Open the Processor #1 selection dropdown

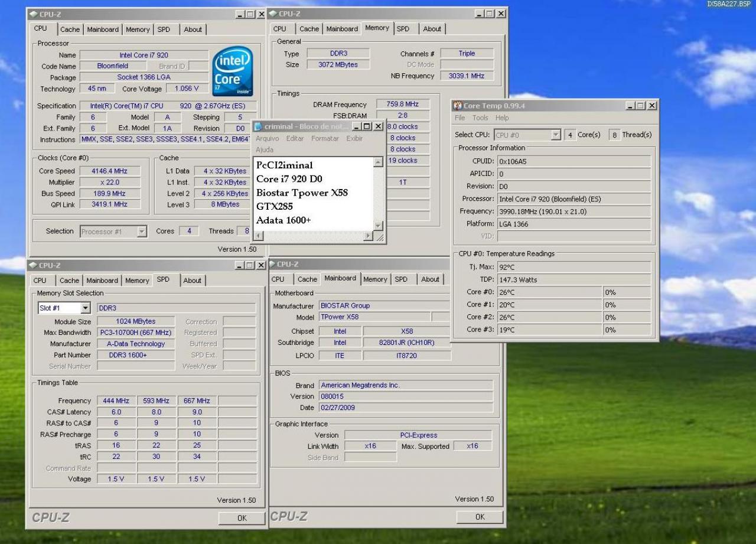(x=142, y=232)
